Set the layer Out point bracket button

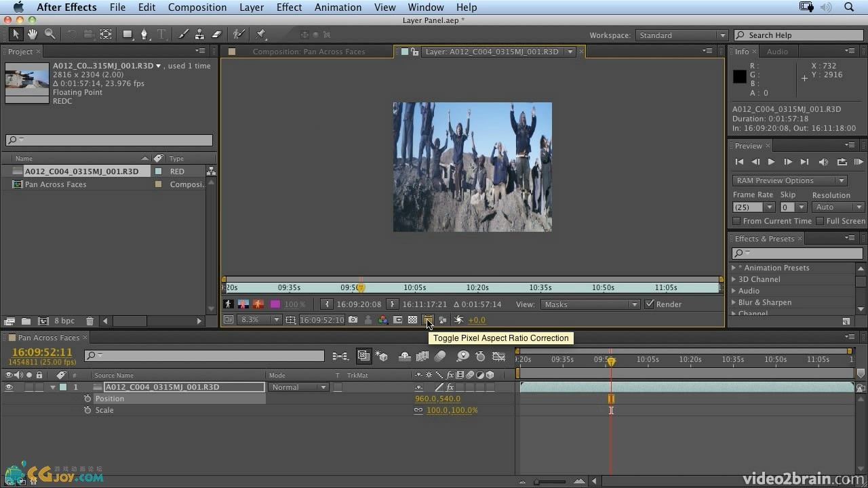pyautogui.click(x=392, y=304)
